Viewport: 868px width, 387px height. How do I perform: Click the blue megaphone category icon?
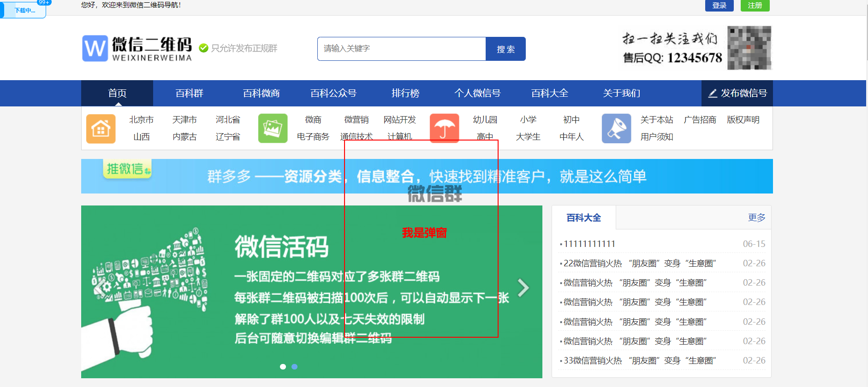(x=616, y=129)
